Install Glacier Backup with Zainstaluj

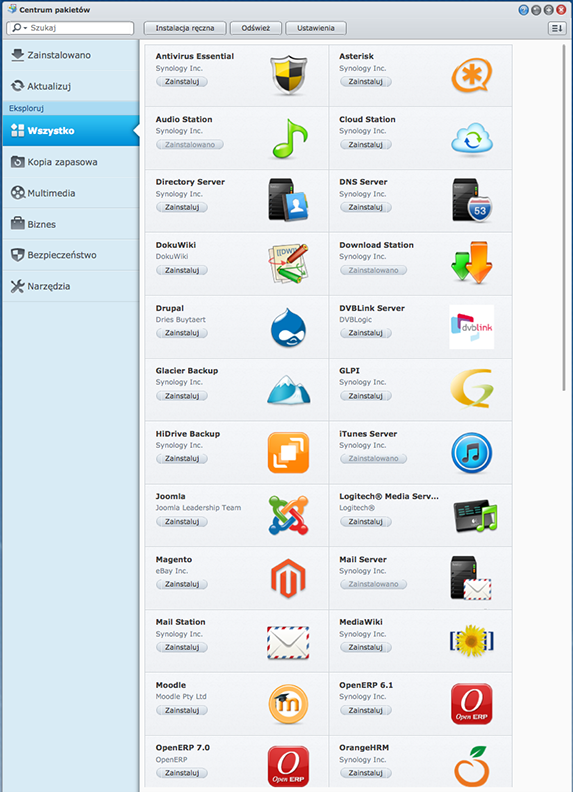click(x=182, y=397)
